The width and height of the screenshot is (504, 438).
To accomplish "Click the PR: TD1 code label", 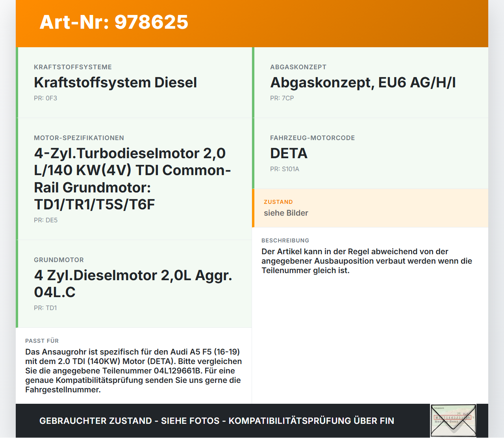I will 46,308.
